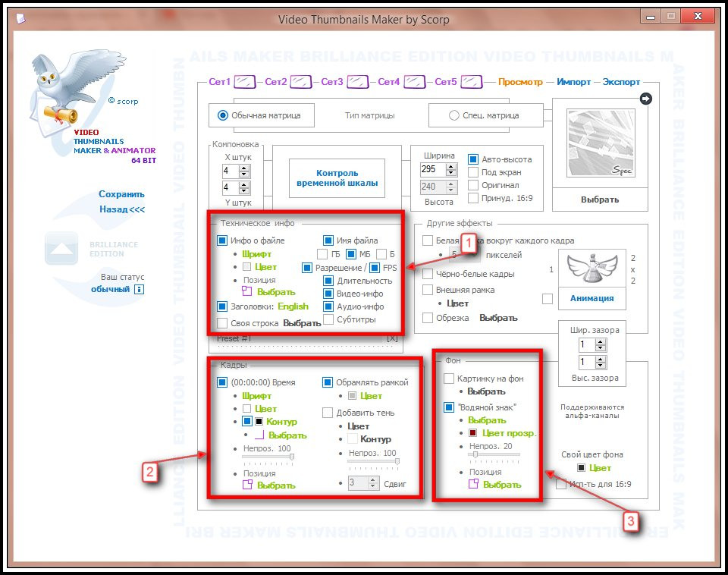This screenshot has width=728, height=575.
Task: Open the Сет5 preset slot icon
Action: 471,82
